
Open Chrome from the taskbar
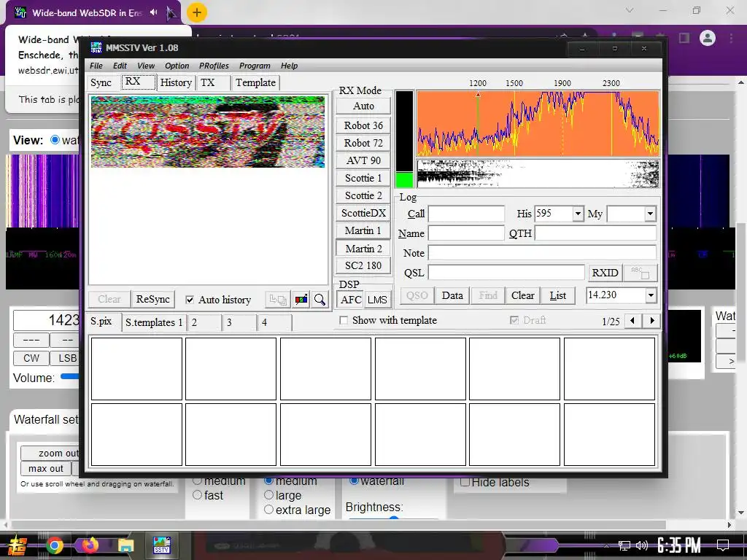tap(54, 545)
